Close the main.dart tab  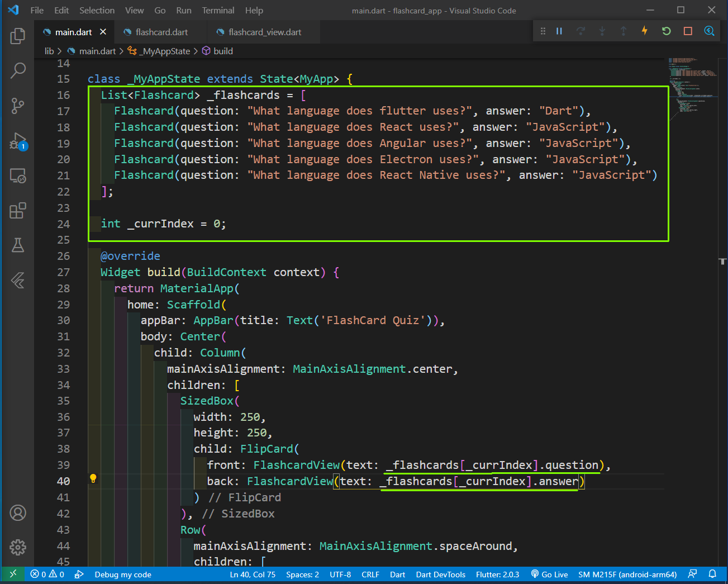click(103, 32)
